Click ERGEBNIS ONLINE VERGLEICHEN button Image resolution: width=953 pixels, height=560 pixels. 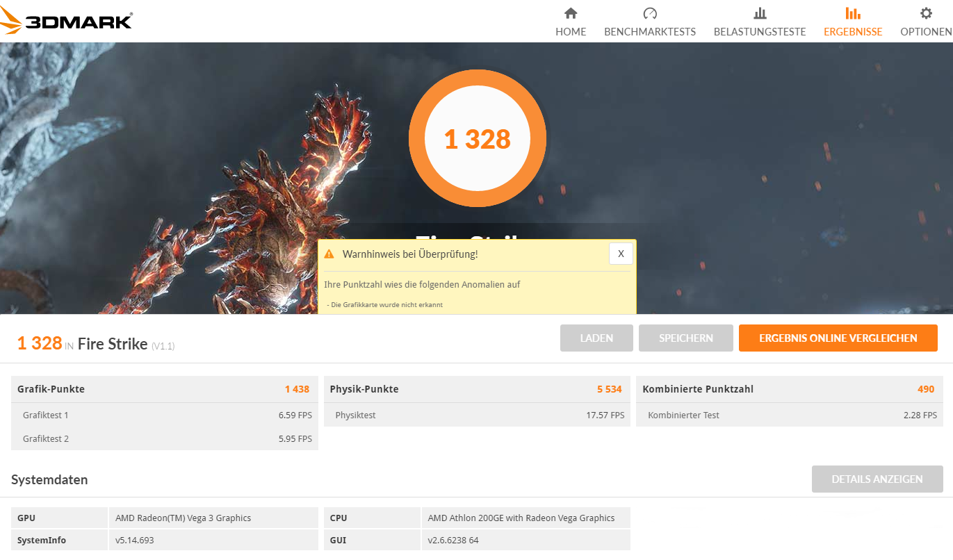pyautogui.click(x=838, y=338)
